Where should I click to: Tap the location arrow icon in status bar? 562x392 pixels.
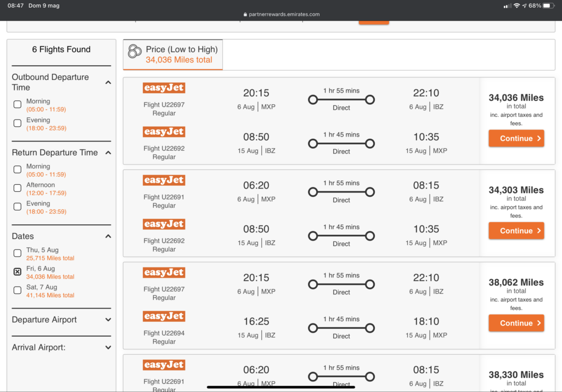click(x=524, y=5)
